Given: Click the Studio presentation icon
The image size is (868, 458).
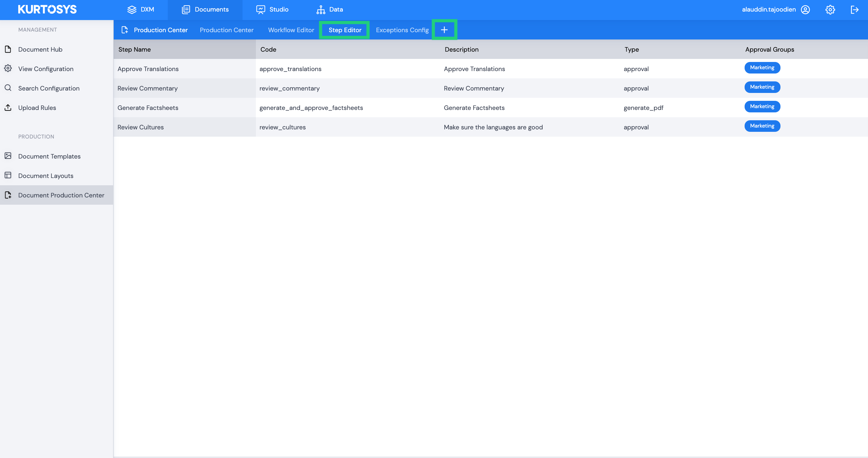Looking at the screenshot, I should (x=260, y=9).
